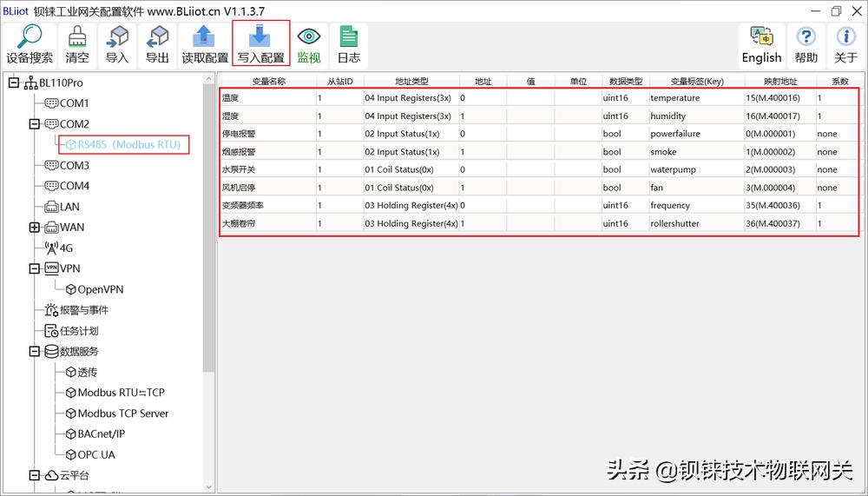Collapse the 数据服务 tree node
Screen dimensions: 868x496
[35, 351]
